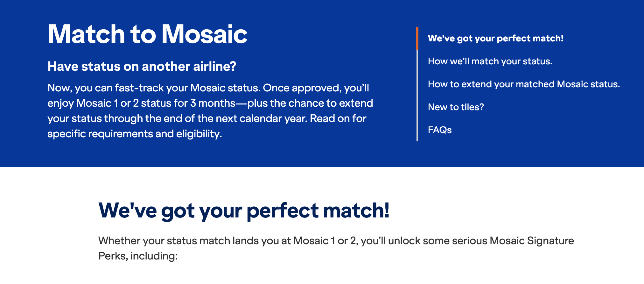This screenshot has height=284, width=644.
Task: Click the phrase "Mosaic 1 or 2" in the perks text
Action: (325, 241)
